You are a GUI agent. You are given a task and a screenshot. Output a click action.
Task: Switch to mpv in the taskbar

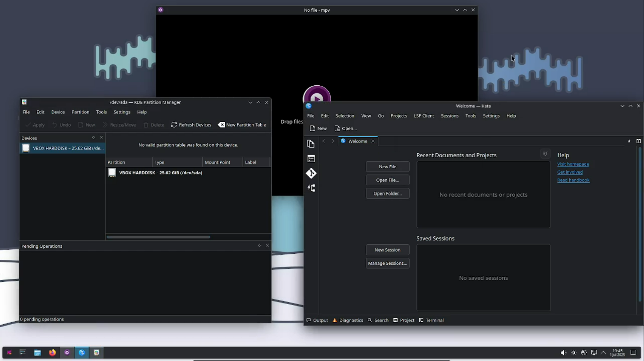(x=67, y=353)
